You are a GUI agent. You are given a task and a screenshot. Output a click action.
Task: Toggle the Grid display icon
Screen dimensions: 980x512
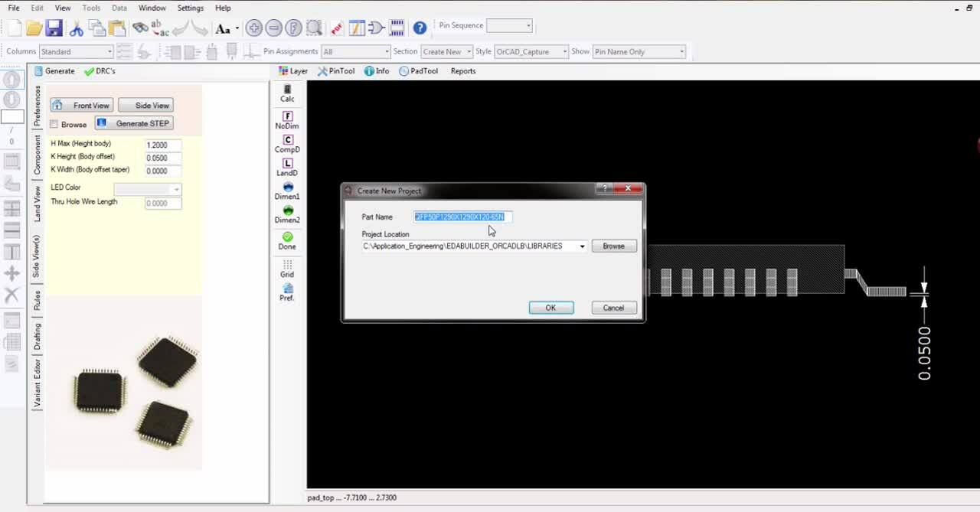287,268
